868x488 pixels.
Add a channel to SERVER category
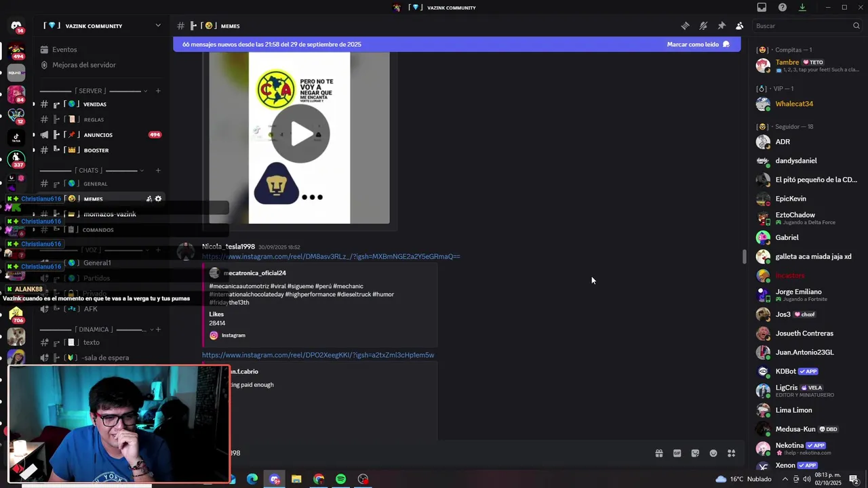(158, 91)
